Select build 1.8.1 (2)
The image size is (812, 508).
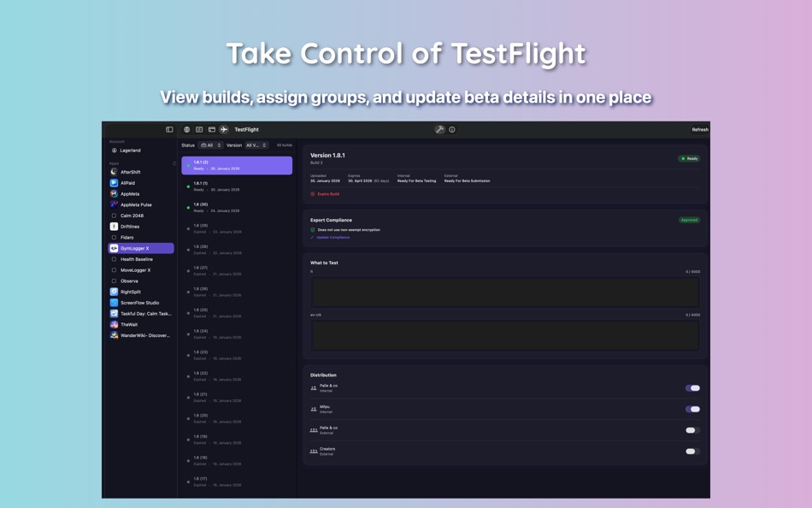pos(237,165)
